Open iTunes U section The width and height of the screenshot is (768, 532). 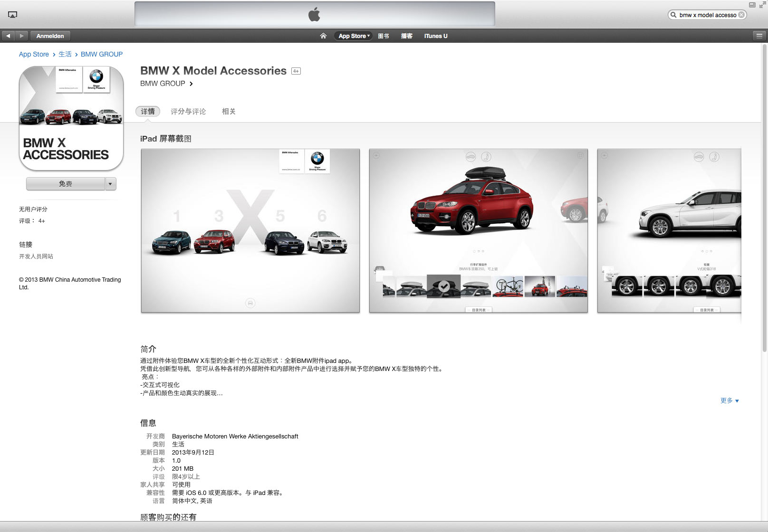click(435, 36)
